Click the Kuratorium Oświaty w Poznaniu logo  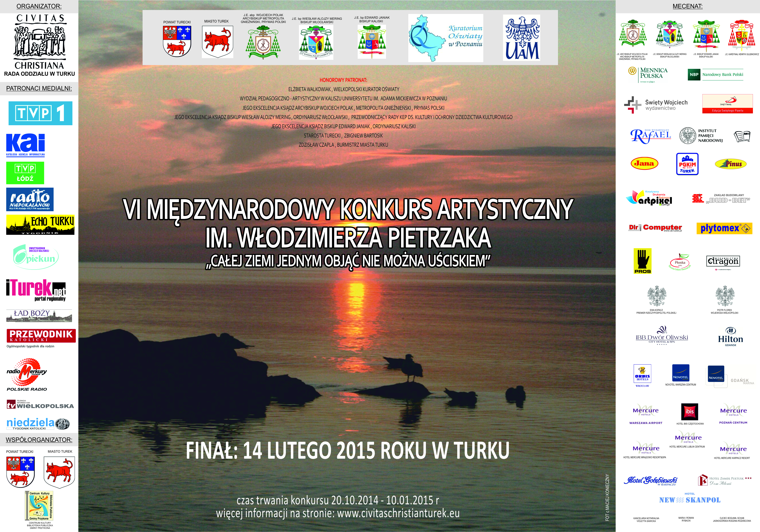446,38
